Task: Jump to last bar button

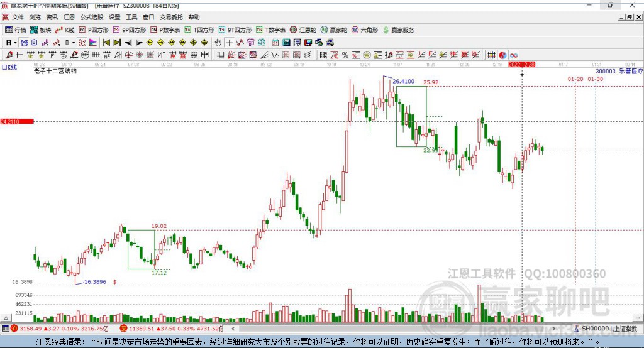Action: 117,43
